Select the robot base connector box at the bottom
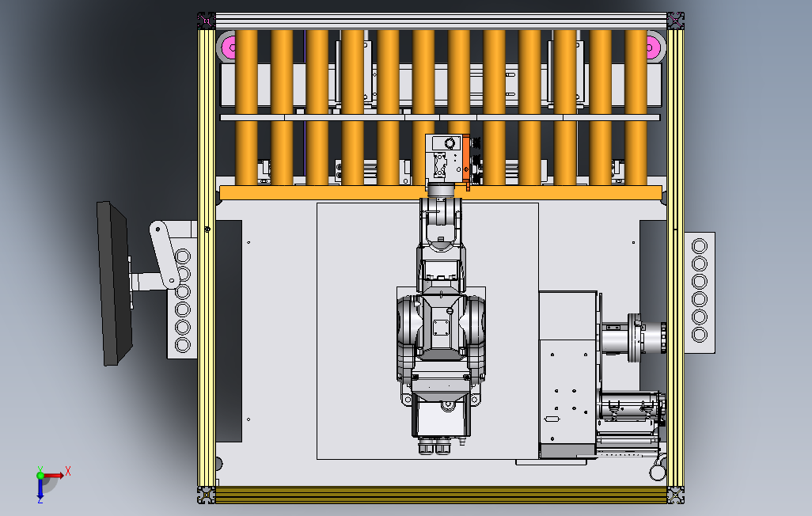Image resolution: width=812 pixels, height=516 pixels. pos(441,419)
